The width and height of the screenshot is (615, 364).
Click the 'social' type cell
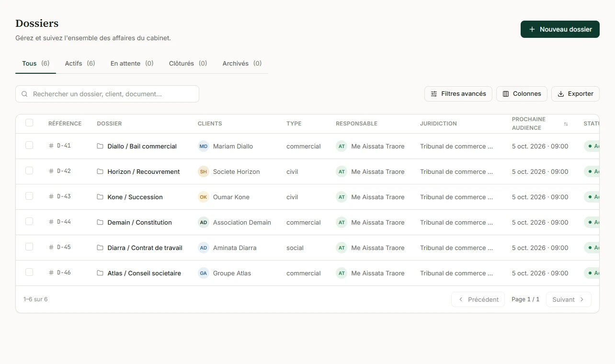click(295, 248)
